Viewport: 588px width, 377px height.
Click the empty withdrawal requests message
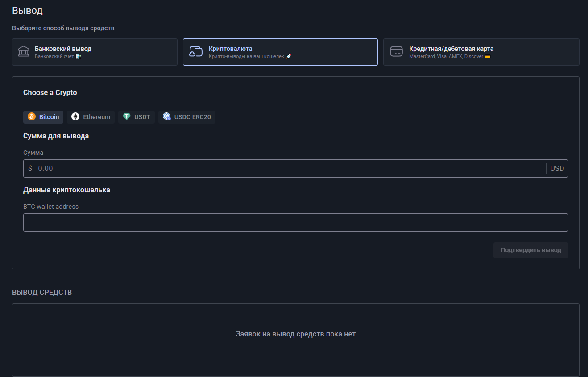[x=295, y=334]
